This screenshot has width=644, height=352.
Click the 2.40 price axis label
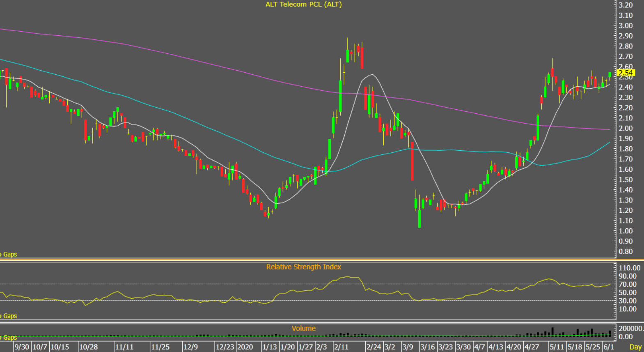coord(626,87)
